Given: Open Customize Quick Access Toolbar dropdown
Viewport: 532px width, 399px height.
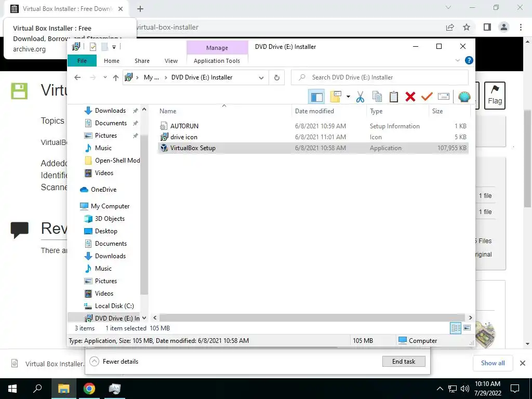Looking at the screenshot, I should click(x=114, y=47).
